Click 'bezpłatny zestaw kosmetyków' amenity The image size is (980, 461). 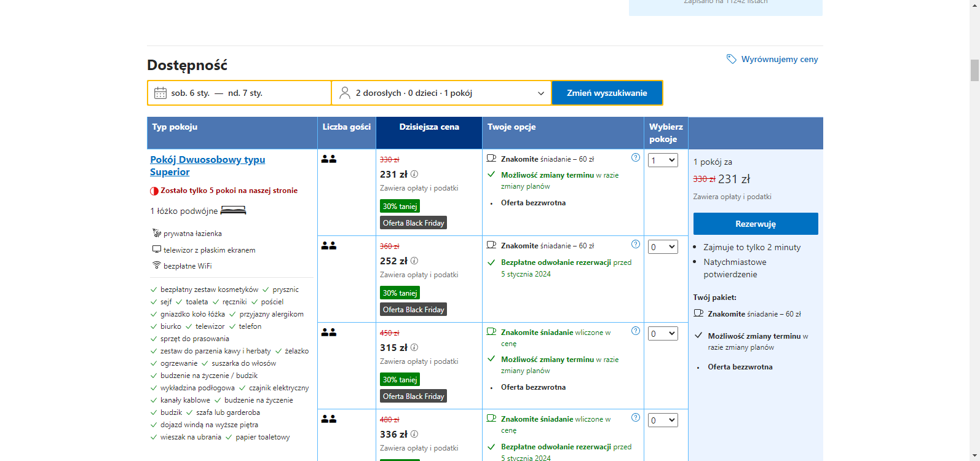(209, 290)
